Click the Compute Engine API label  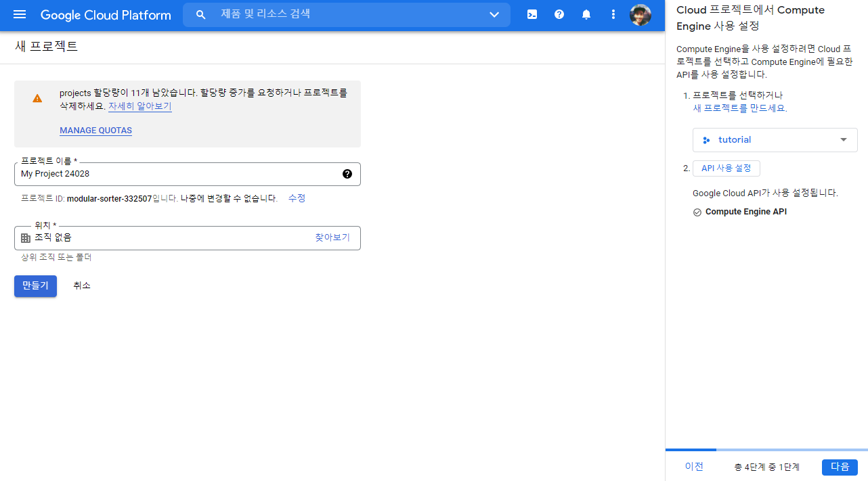click(x=746, y=212)
